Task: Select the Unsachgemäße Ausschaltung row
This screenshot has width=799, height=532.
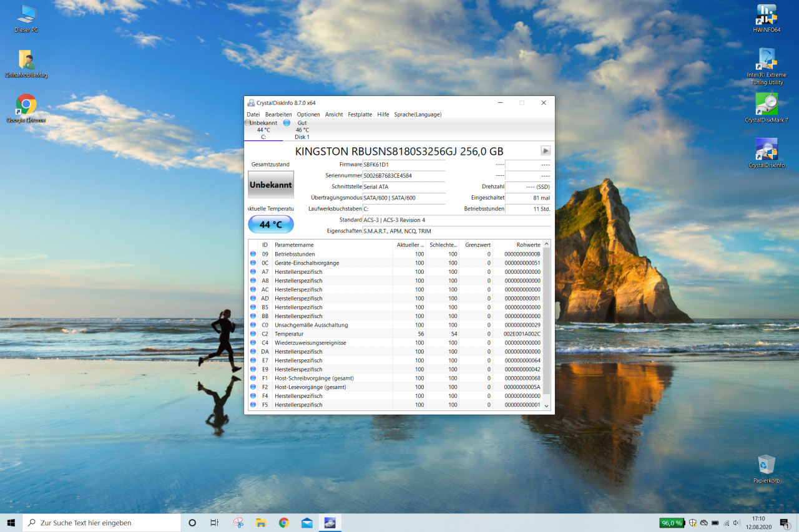Action: coord(395,325)
